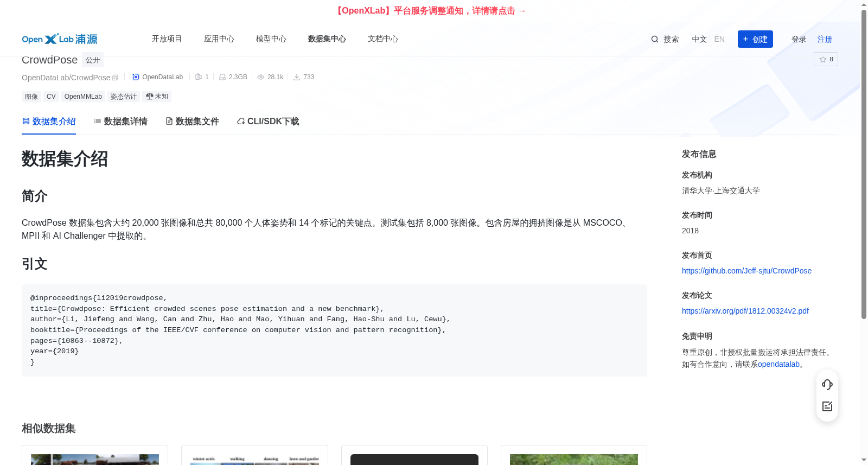Click the 搜索 search field
The width and height of the screenshot is (868, 465).
pos(665,39)
